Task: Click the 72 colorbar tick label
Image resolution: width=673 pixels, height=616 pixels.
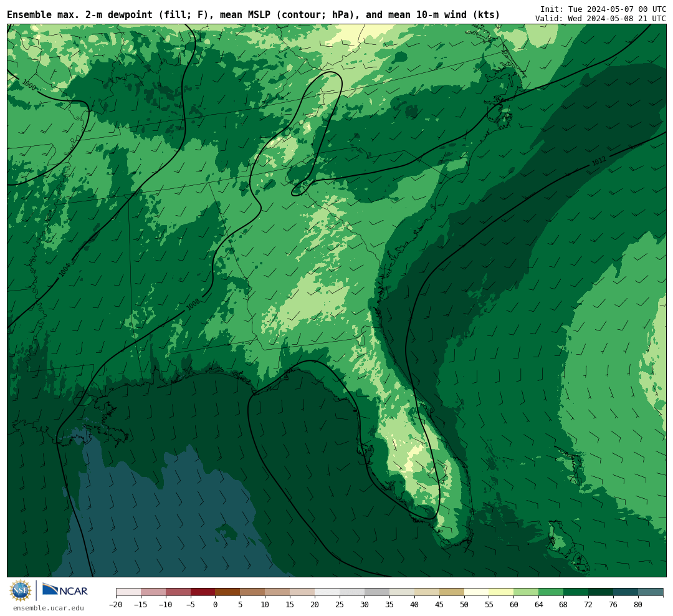Action: (588, 605)
